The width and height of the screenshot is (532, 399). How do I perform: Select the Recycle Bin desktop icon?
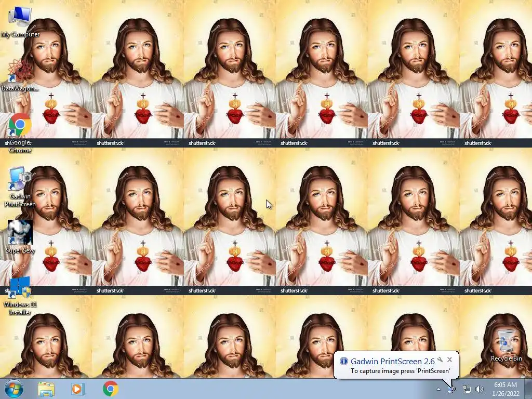pos(506,345)
